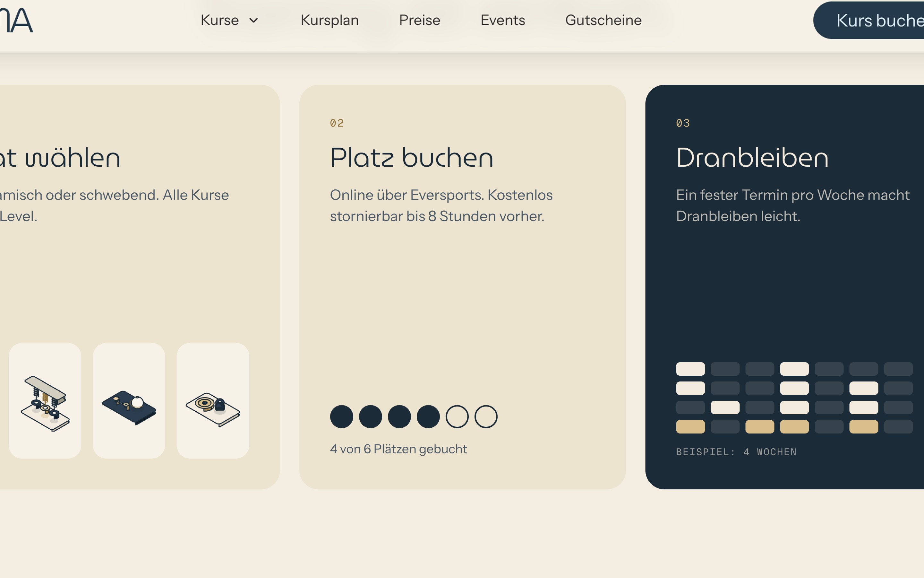Click the first empty seat circle
This screenshot has width=924, height=578.
click(x=457, y=417)
